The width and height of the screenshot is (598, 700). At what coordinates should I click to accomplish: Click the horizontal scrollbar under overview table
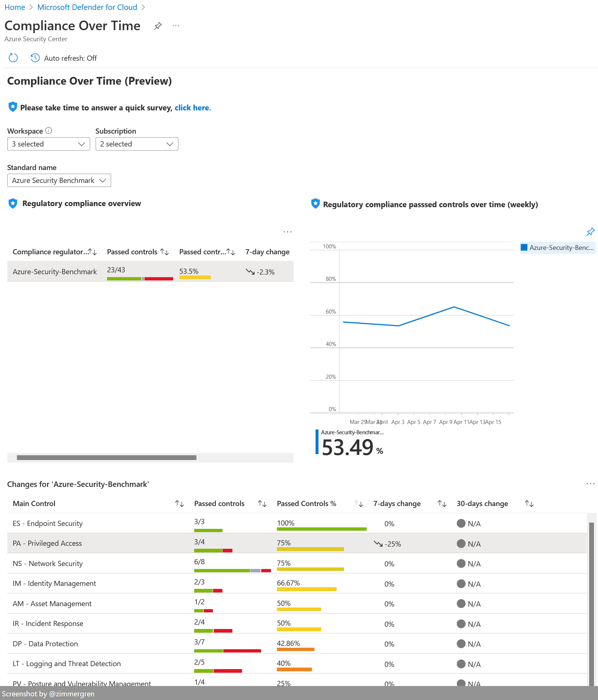107,458
